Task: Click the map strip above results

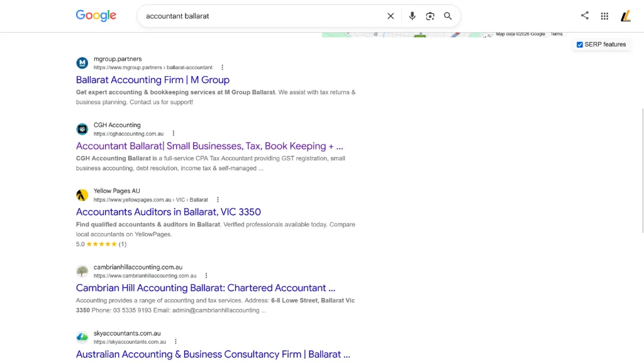Action: click(x=443, y=35)
